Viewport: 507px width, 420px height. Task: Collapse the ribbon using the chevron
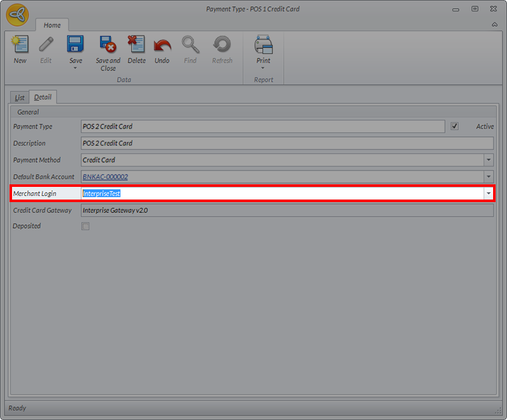click(494, 25)
